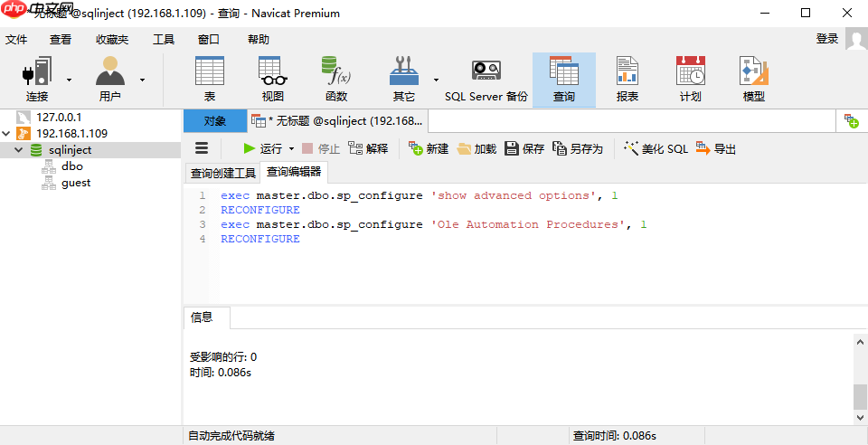Click the 时间: 0.086s message line
Screen dimensions: 868x445
coord(221,372)
